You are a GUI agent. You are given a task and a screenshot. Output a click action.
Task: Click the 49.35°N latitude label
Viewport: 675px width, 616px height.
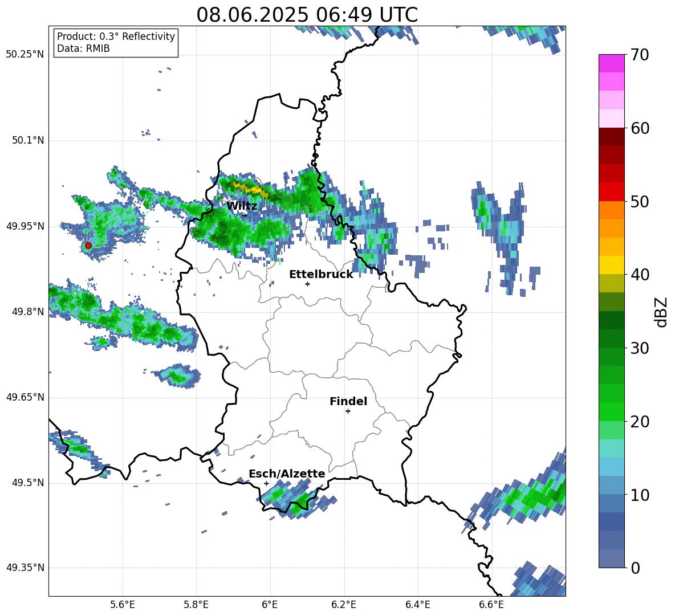(x=25, y=568)
